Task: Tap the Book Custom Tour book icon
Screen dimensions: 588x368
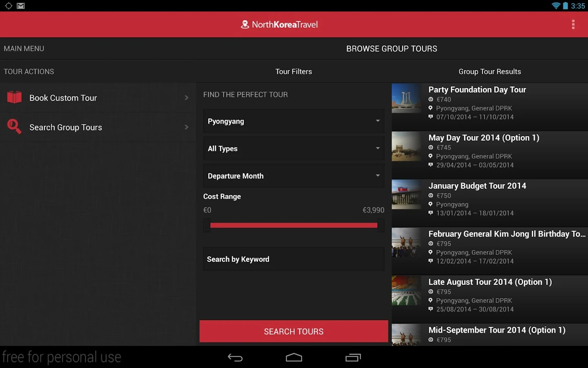Action: [x=14, y=97]
